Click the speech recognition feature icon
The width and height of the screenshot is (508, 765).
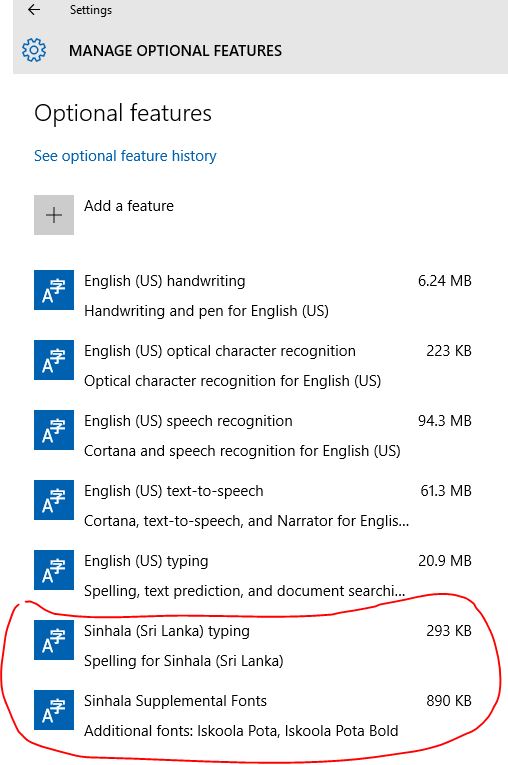[x=54, y=430]
